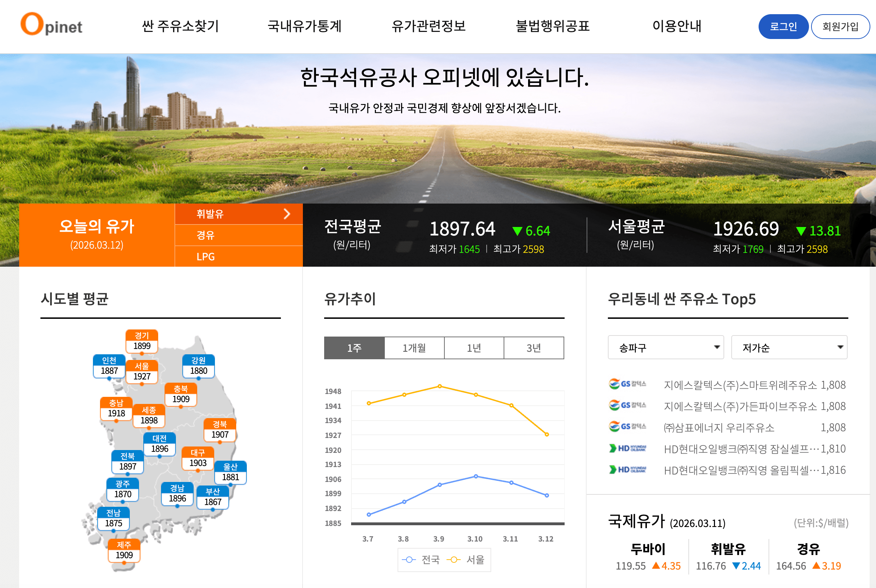Click the Opinet logo

pyautogui.click(x=51, y=24)
